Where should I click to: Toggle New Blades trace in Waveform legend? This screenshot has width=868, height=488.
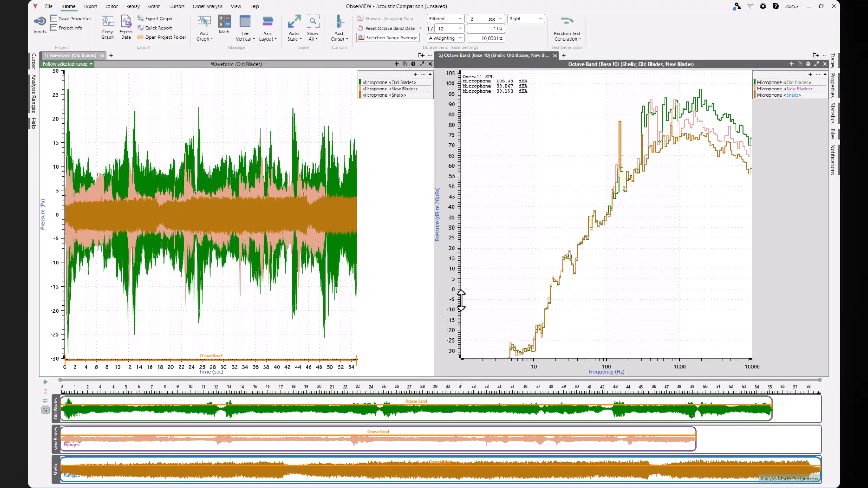395,89
